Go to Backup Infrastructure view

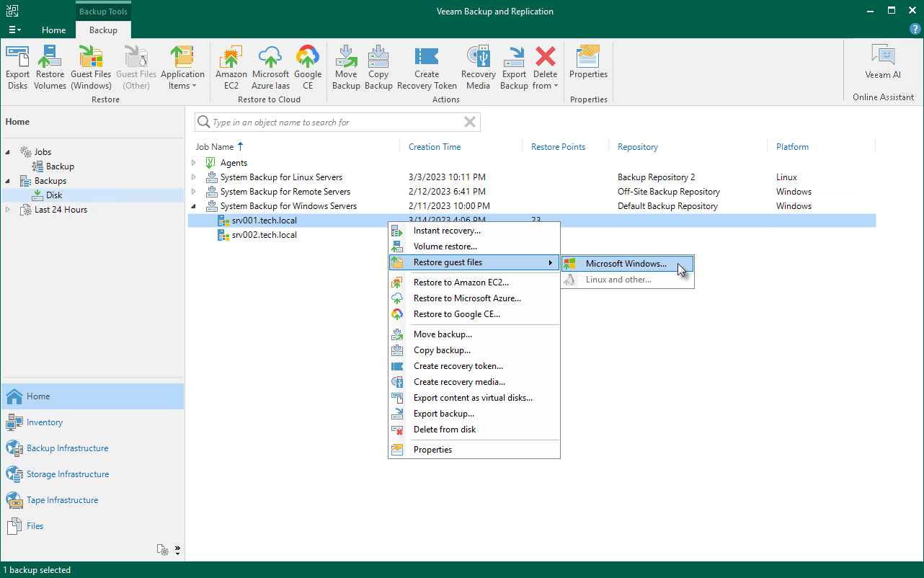click(x=92, y=448)
